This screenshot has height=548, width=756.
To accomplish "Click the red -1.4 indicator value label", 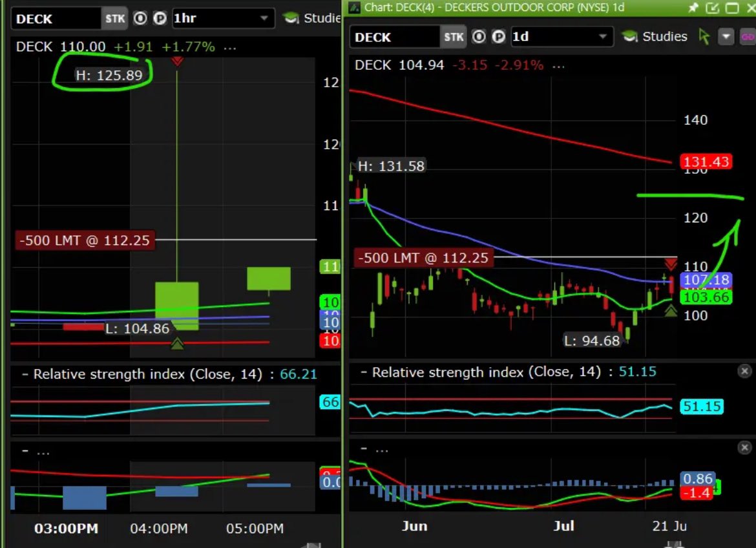I will [696, 493].
